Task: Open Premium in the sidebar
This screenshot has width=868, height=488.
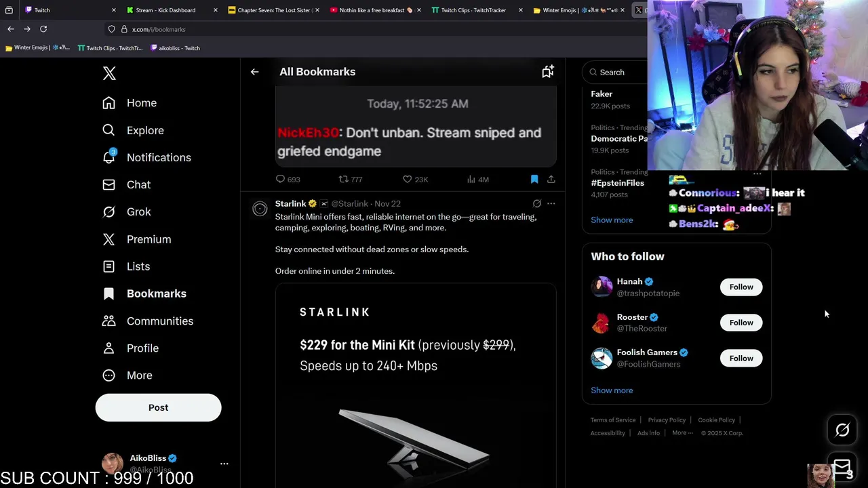Action: point(136,239)
